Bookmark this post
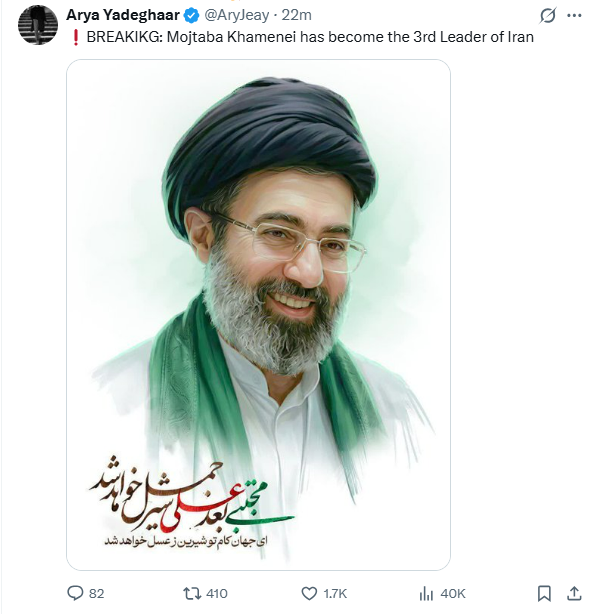 click(544, 593)
